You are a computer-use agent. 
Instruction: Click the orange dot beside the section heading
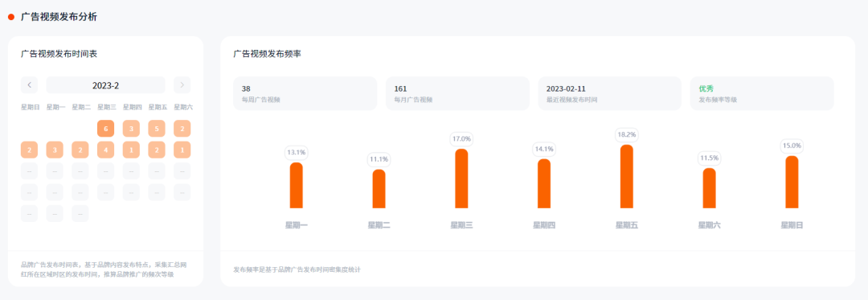point(11,17)
